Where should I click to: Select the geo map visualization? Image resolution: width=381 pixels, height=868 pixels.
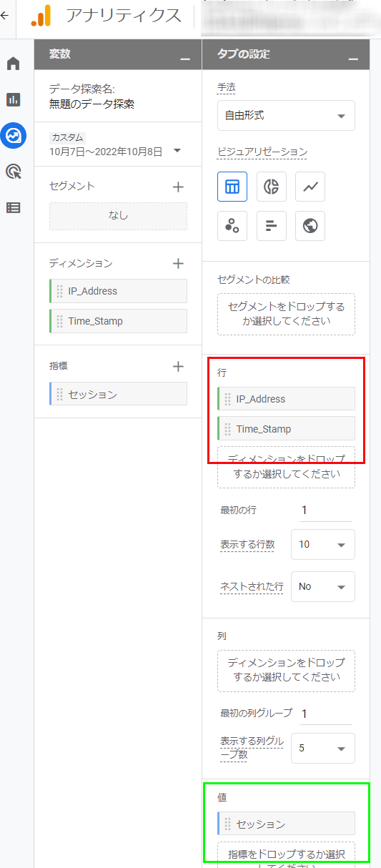tap(310, 226)
